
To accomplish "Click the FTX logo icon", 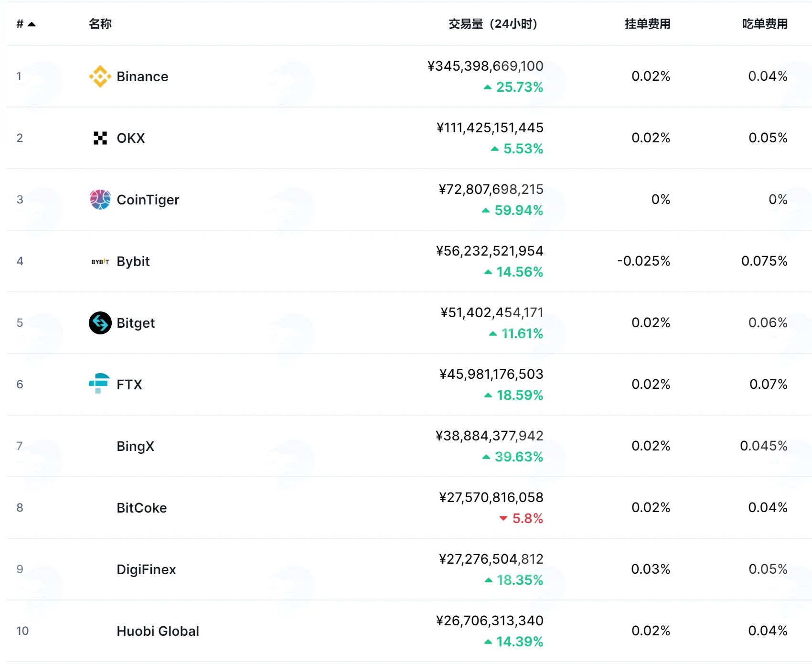I will [99, 384].
